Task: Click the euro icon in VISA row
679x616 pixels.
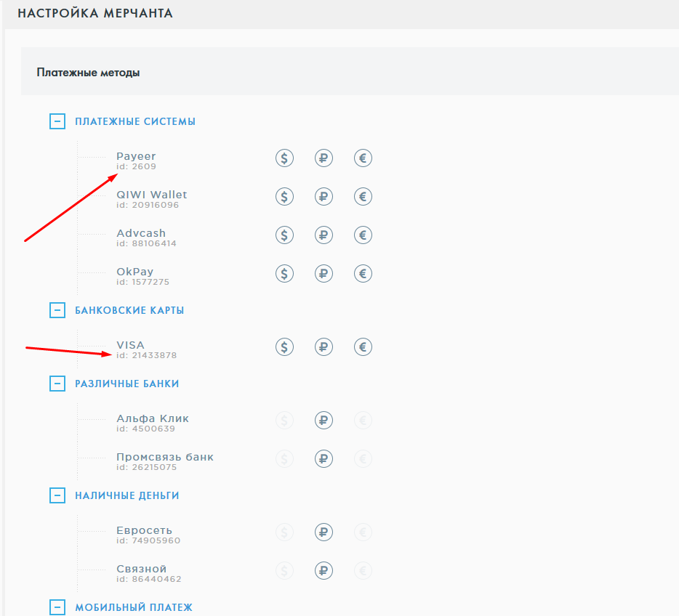Action: (363, 346)
